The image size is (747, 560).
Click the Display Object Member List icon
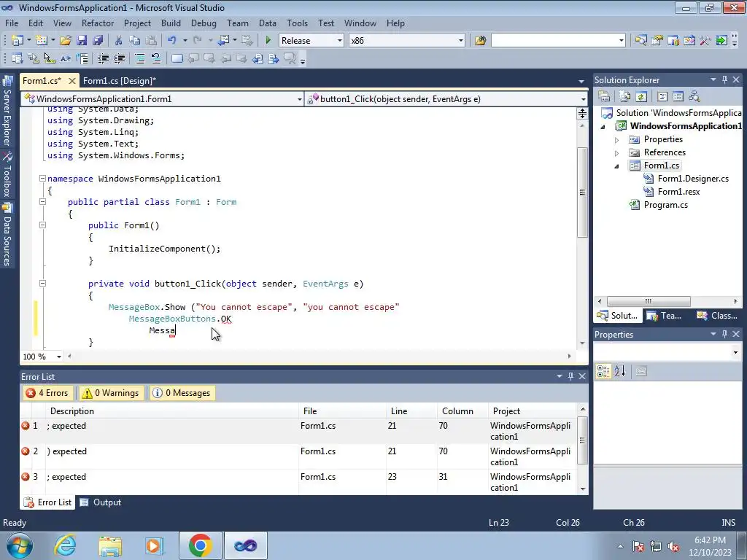pyautogui.click(x=18, y=58)
